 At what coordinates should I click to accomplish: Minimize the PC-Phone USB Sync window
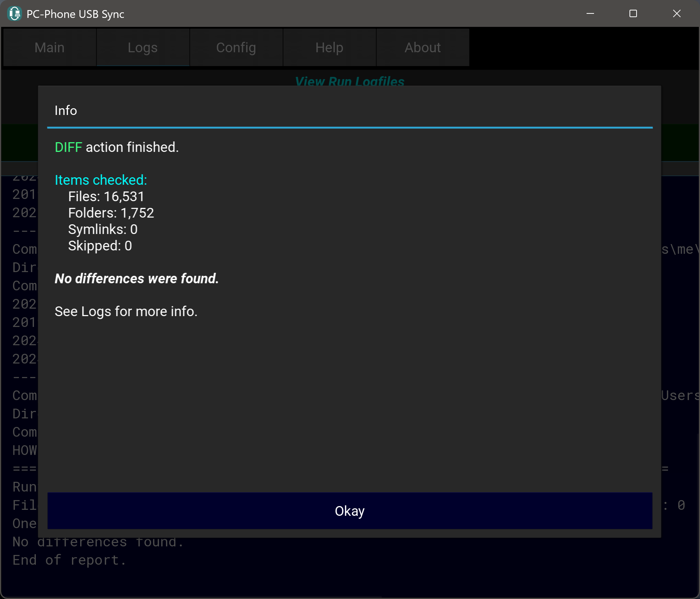tap(590, 14)
